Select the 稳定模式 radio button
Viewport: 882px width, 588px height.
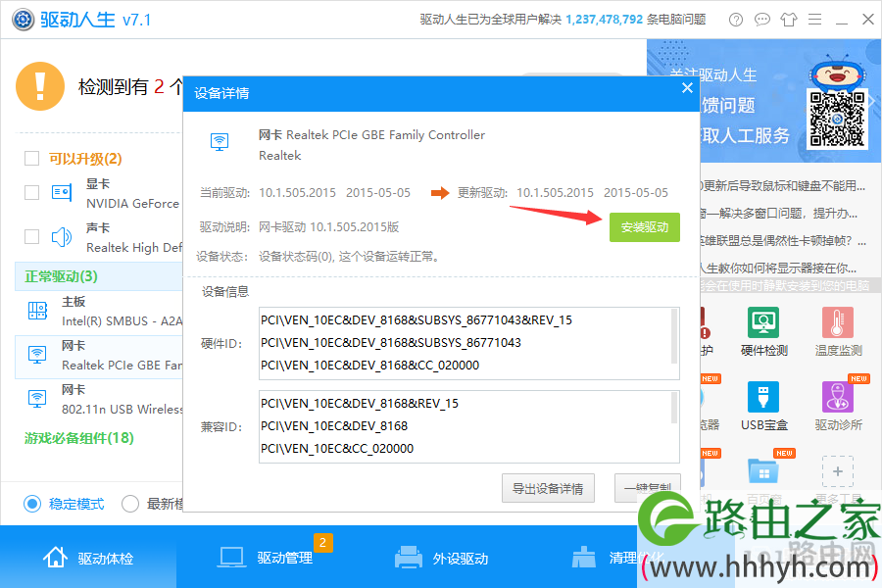[x=32, y=504]
